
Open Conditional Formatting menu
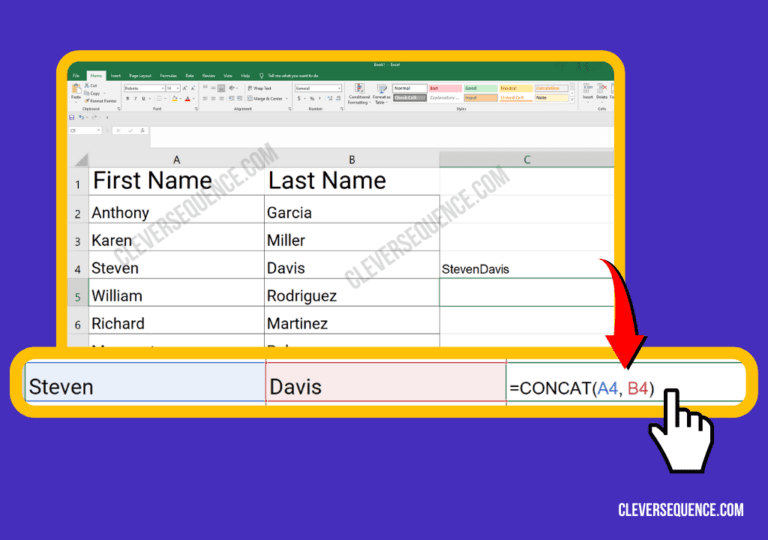(359, 94)
